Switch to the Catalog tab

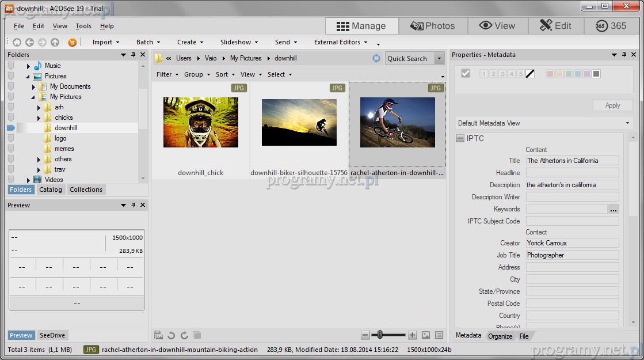51,190
